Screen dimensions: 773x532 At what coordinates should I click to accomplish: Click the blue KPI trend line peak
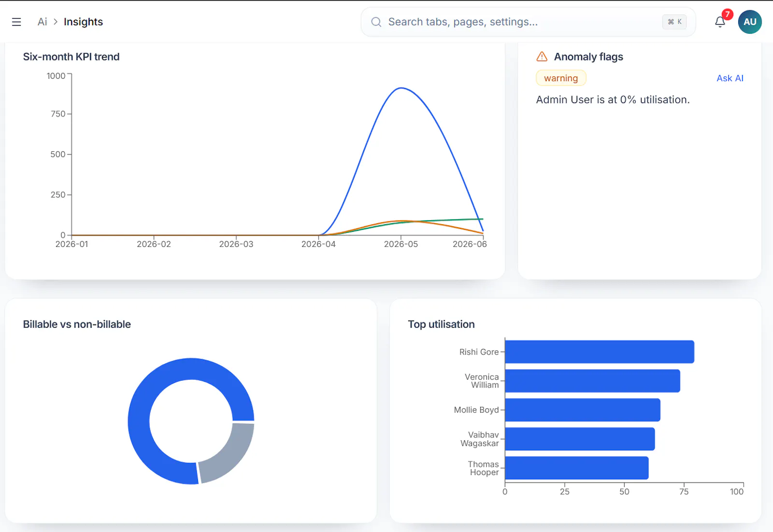pos(401,88)
